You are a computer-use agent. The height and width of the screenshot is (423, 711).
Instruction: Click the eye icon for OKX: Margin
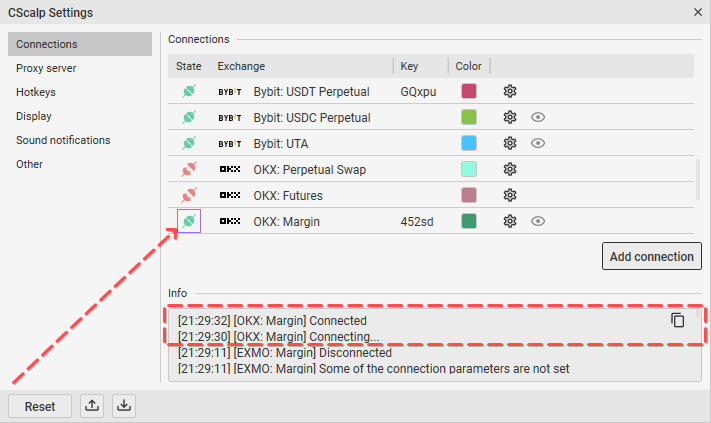[538, 221]
